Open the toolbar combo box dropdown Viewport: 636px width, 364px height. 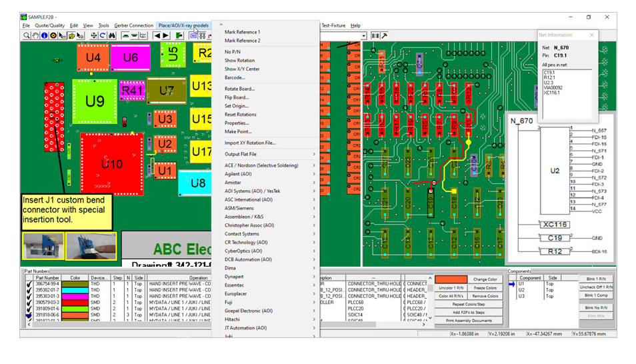pyautogui.click(x=364, y=35)
